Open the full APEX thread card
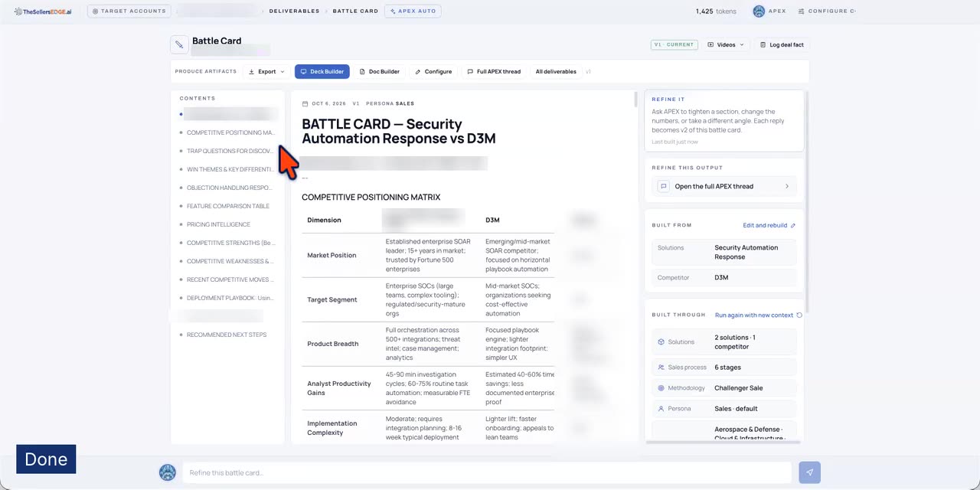The width and height of the screenshot is (980, 490). (724, 187)
